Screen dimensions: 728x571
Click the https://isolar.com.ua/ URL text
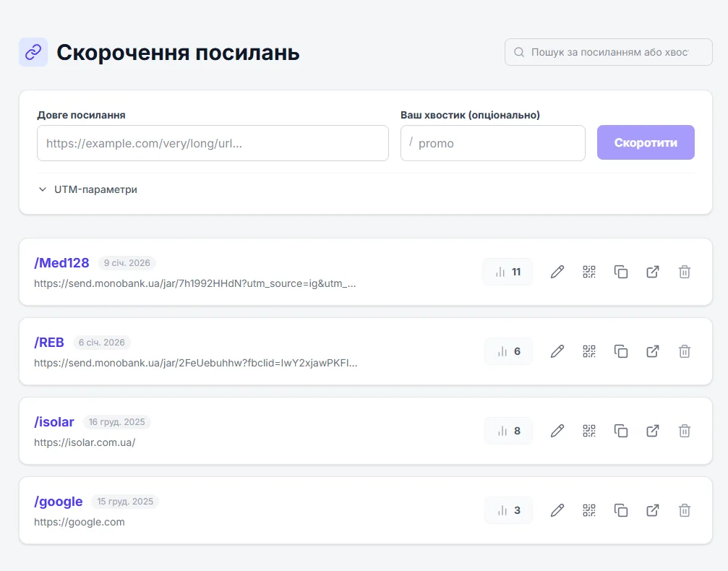(85, 442)
